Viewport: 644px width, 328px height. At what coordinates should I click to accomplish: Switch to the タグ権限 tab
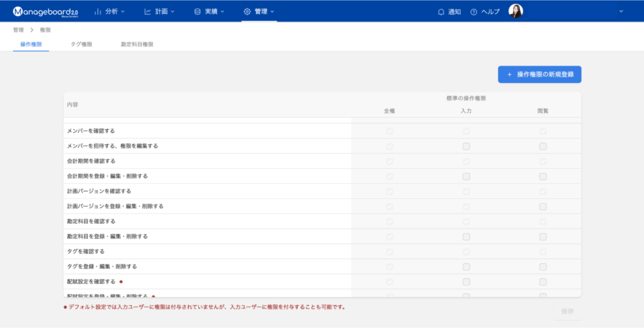(81, 45)
